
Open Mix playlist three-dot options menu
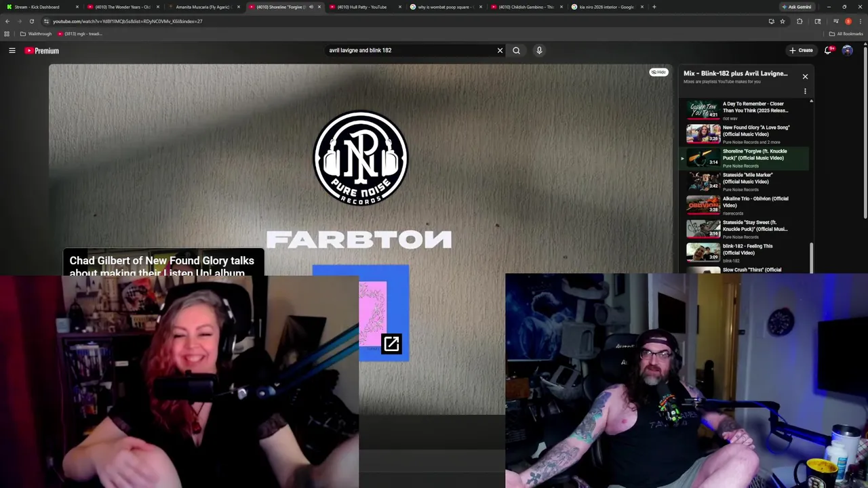click(x=805, y=91)
